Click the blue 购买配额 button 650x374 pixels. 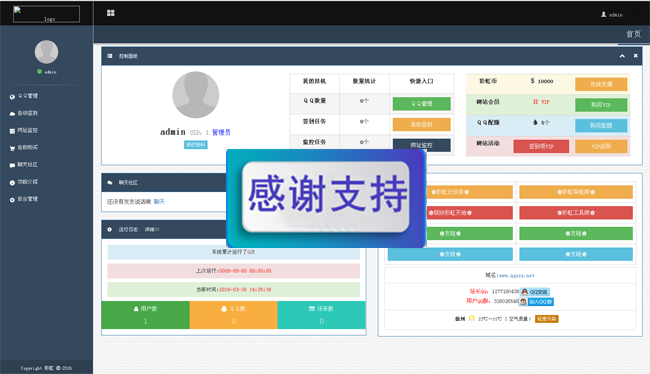click(601, 125)
